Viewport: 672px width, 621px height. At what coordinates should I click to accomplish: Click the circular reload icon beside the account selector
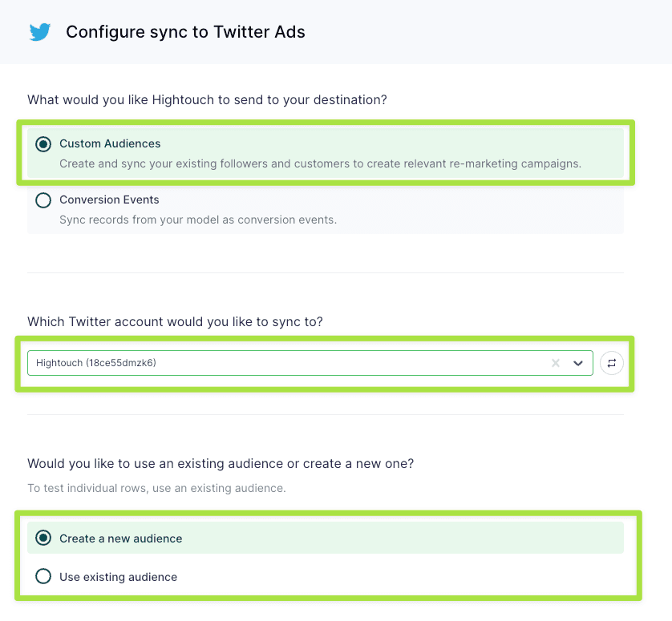(612, 363)
